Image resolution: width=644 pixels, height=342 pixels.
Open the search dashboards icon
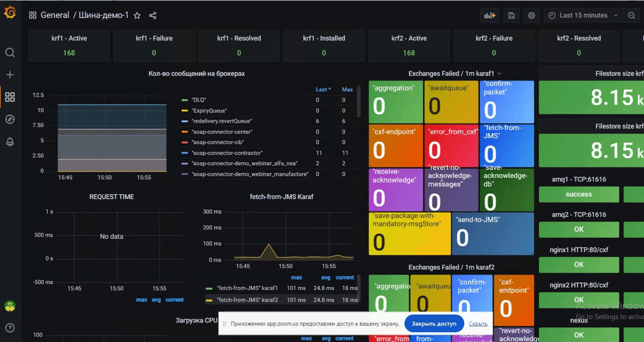coord(10,52)
